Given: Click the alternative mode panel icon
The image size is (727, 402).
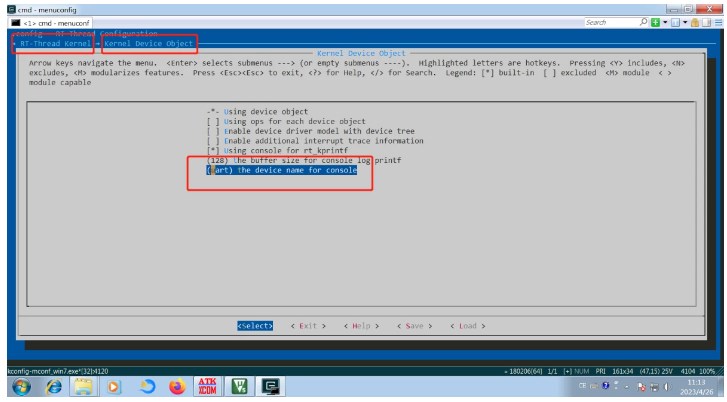Looking at the screenshot, I should 706,22.
